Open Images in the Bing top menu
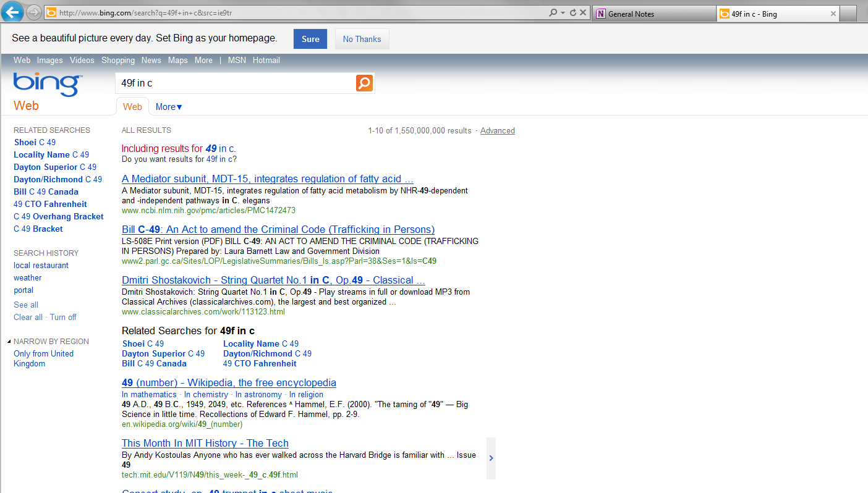The width and height of the screenshot is (868, 493). coord(49,61)
